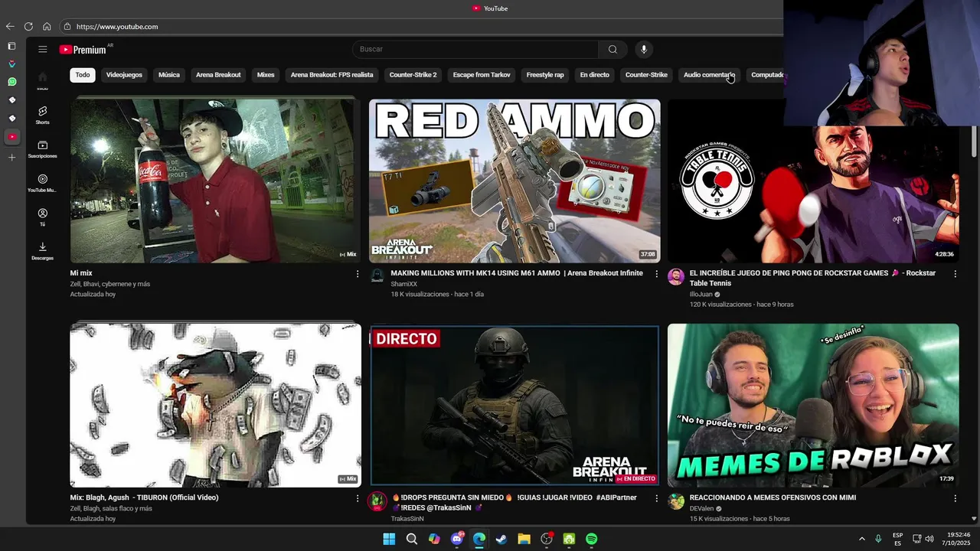
Task: Open options for Mix: Blagh, Agush TIBURON
Action: point(357,498)
